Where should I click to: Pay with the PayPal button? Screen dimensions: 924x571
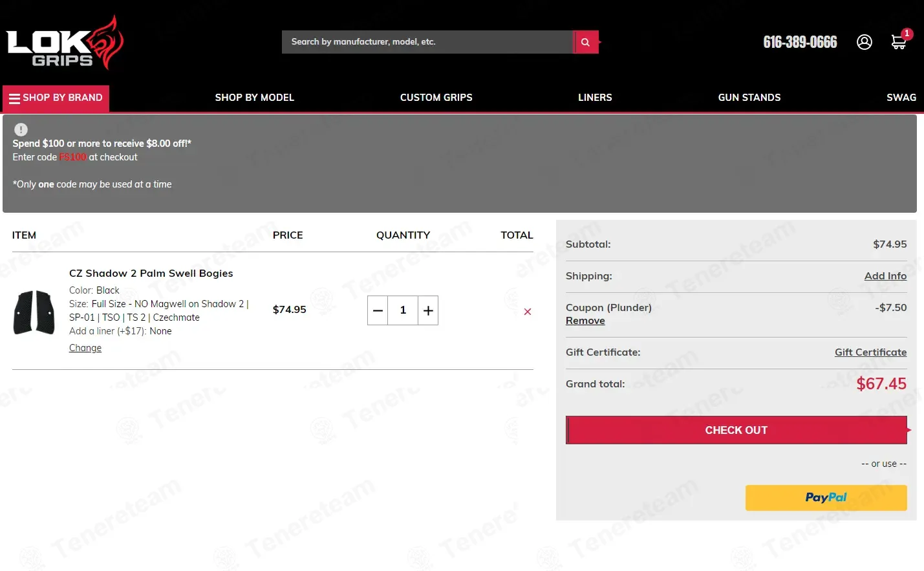[x=826, y=498]
